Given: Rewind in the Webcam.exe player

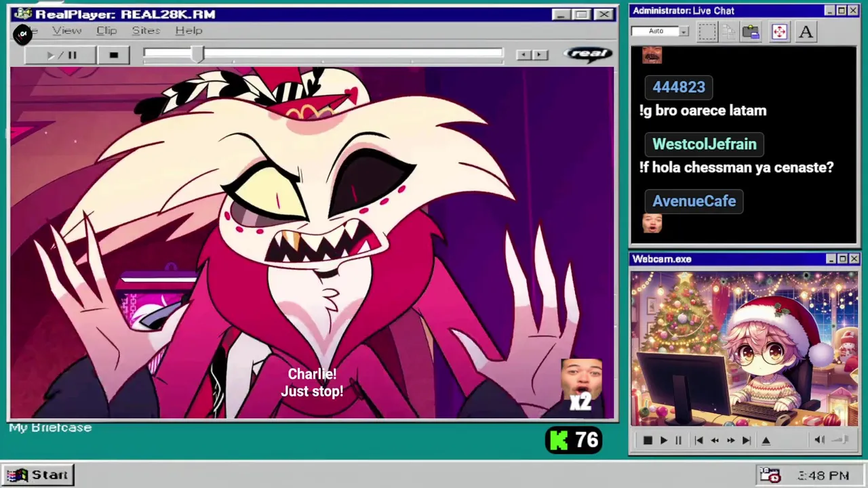Looking at the screenshot, I should (x=715, y=441).
